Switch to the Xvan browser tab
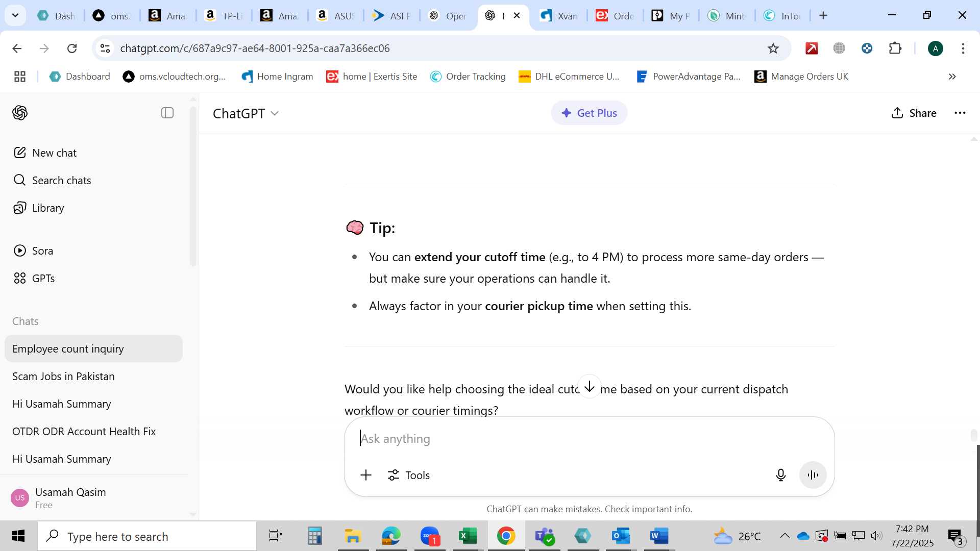This screenshot has width=980, height=551. pos(559,16)
